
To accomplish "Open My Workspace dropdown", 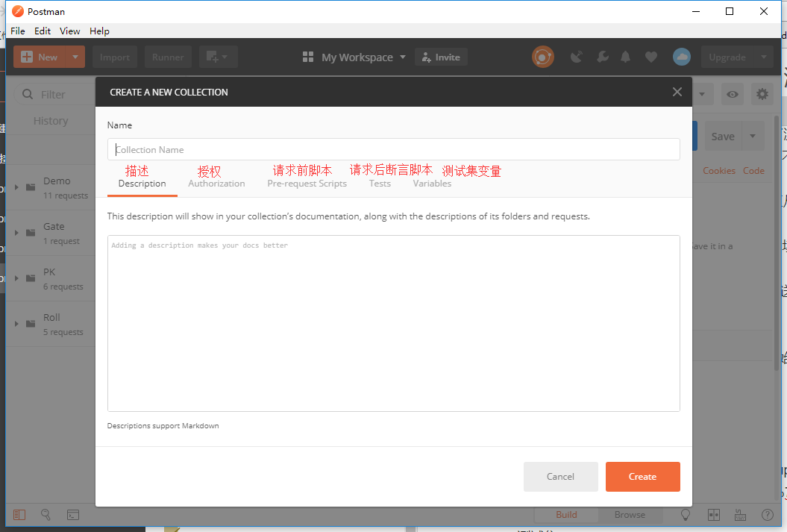I will (354, 57).
